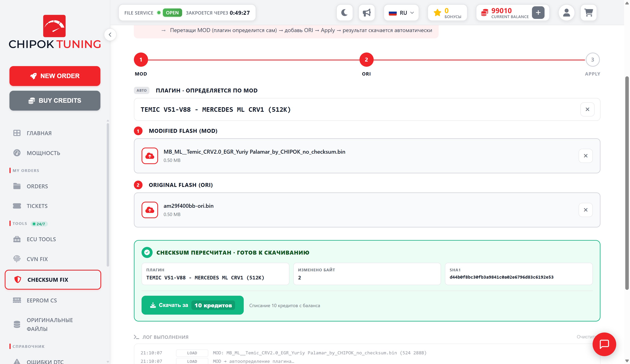This screenshot has height=364, width=630.
Task: Click the page vertical scrollbar
Action: pos(627,183)
